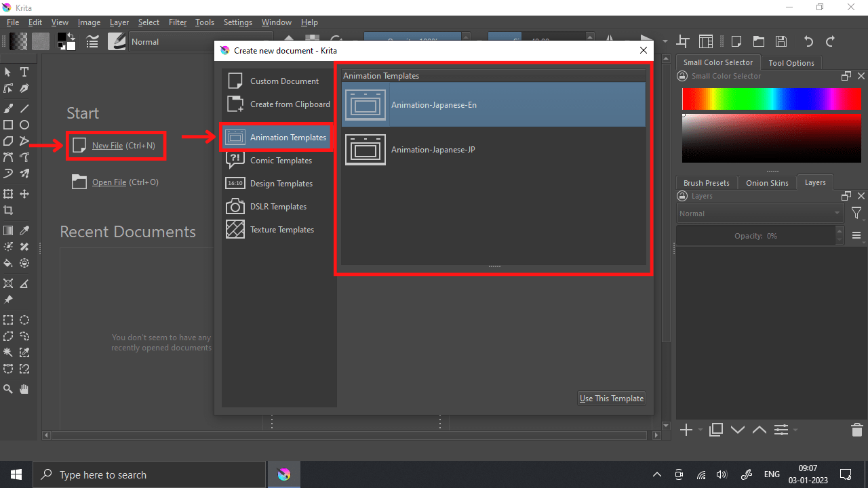Click the Undo arrow in toolbar
The width and height of the screenshot is (868, 488).
coord(808,41)
